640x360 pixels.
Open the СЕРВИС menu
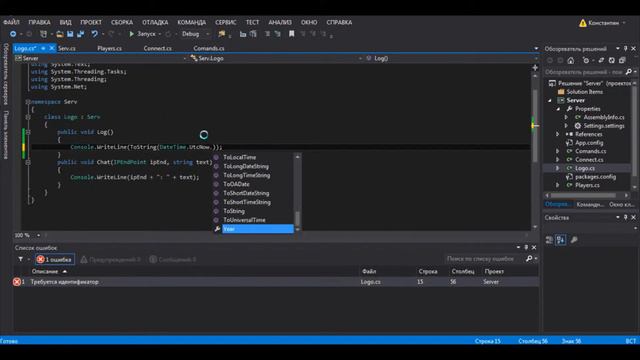(226, 22)
